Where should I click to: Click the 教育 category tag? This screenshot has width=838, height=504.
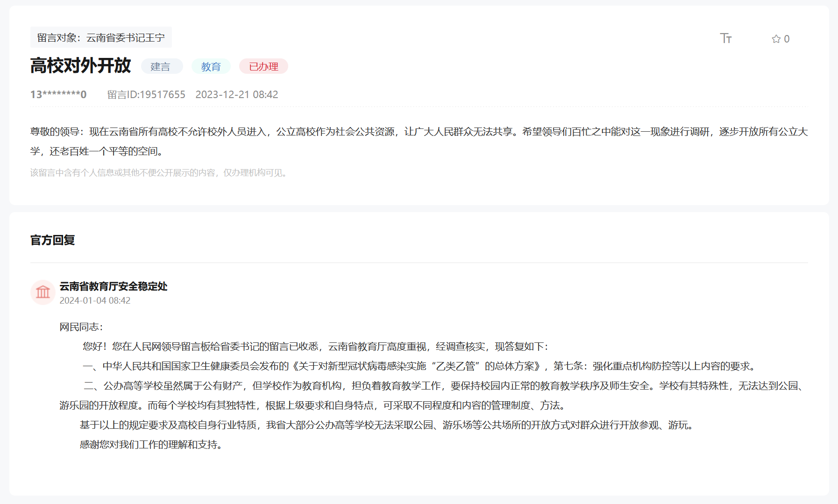tap(211, 67)
